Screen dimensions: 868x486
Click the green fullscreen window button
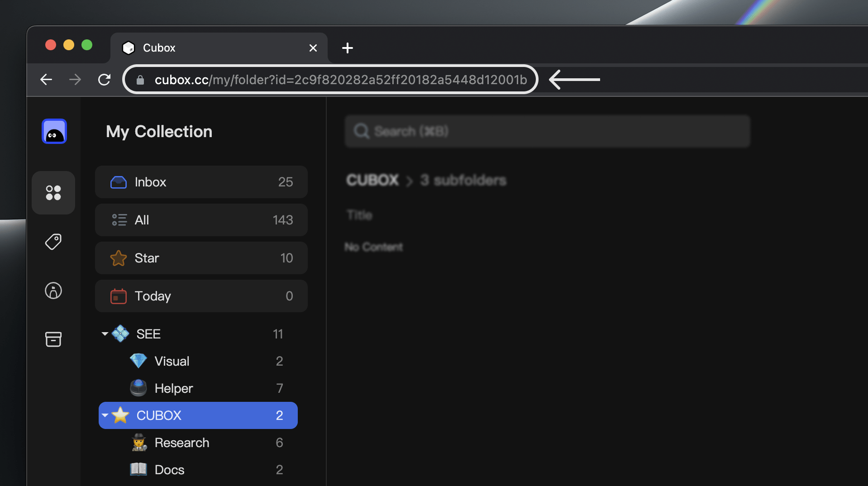pos(87,45)
